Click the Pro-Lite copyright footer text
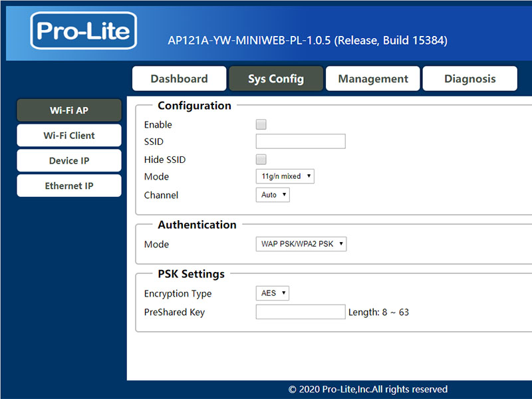This screenshot has height=399, width=532. [368, 389]
